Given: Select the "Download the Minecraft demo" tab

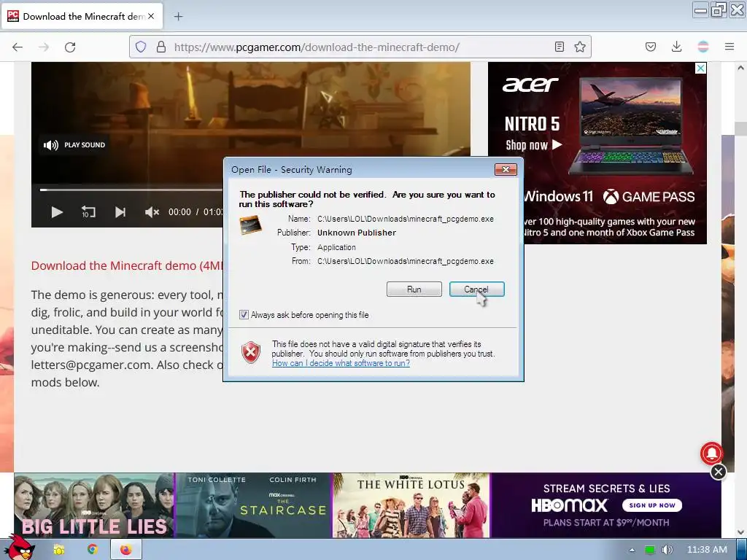Looking at the screenshot, I should [82, 16].
